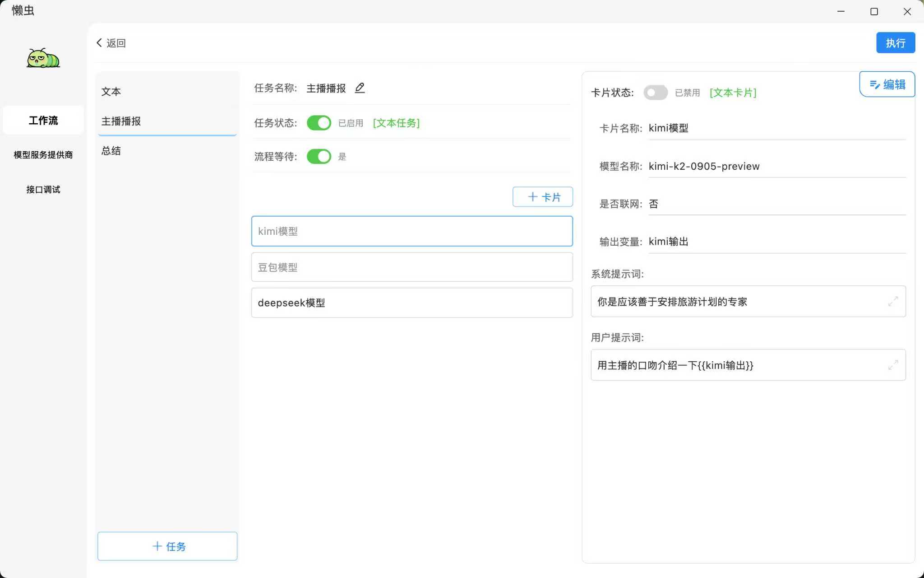The width and height of the screenshot is (924, 578).
Task: Disable the 任务状态 toggle
Action: 319,122
